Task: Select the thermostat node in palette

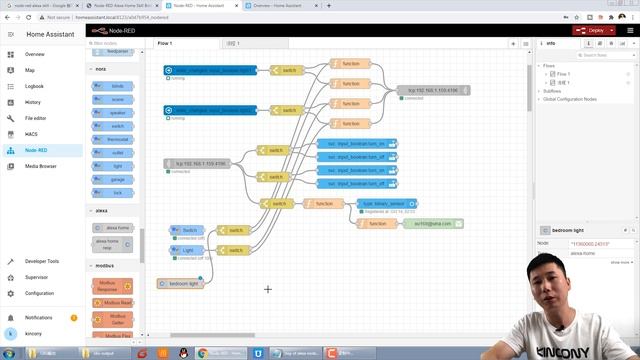Action: pyautogui.click(x=113, y=140)
